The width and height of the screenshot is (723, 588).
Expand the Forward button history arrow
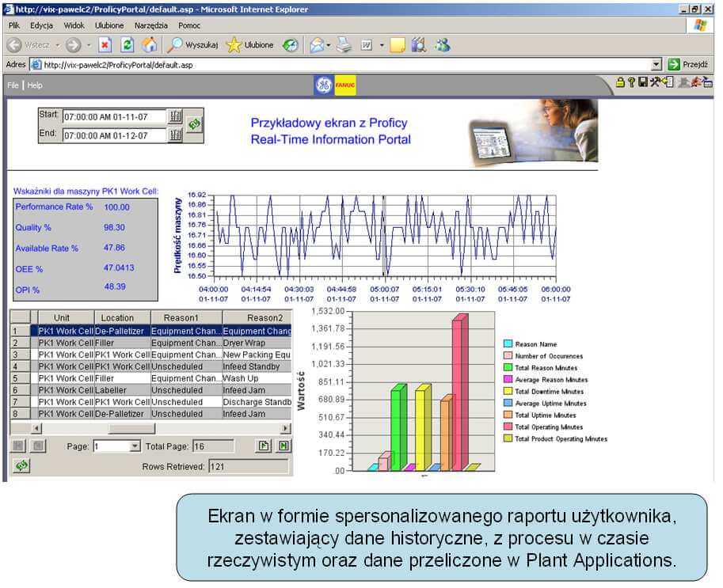tap(89, 45)
